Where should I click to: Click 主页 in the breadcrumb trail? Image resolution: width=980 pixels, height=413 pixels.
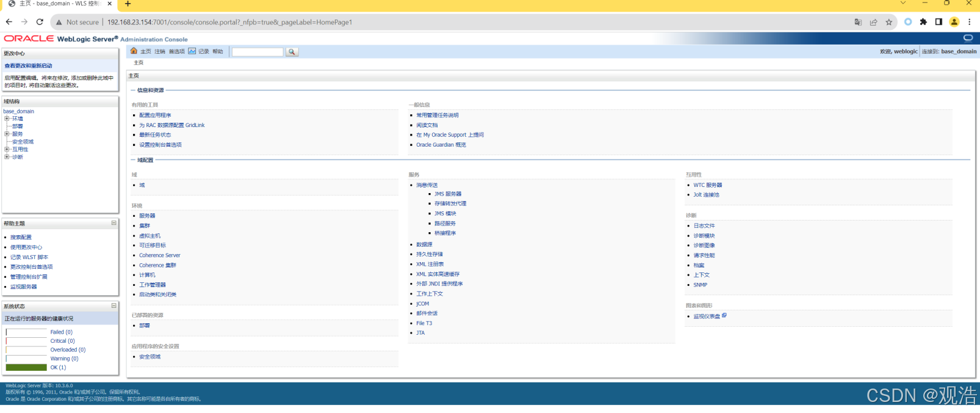click(139, 63)
